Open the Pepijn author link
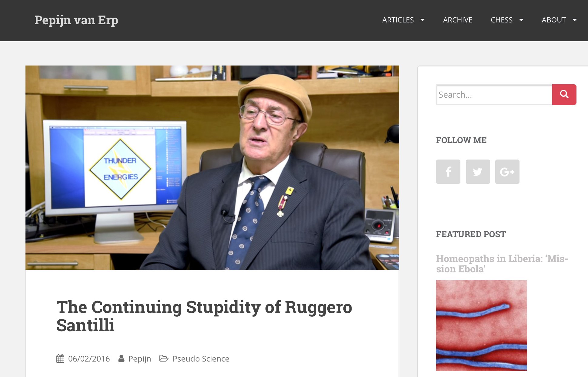588x377 pixels. pyautogui.click(x=140, y=359)
